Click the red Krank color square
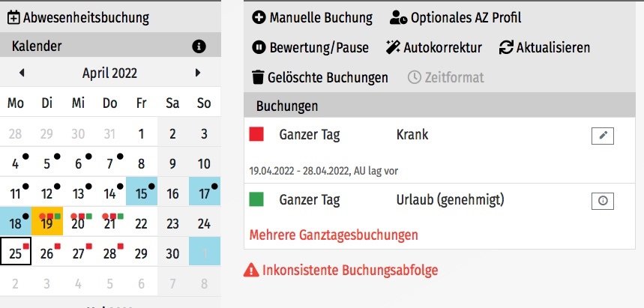The height and width of the screenshot is (308, 644). click(x=256, y=134)
